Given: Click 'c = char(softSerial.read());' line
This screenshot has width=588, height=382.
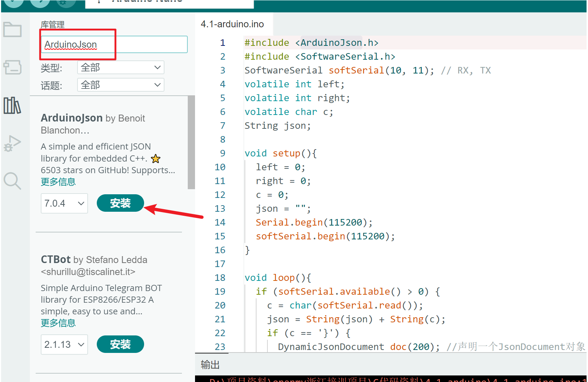Looking at the screenshot, I should pos(345,305).
